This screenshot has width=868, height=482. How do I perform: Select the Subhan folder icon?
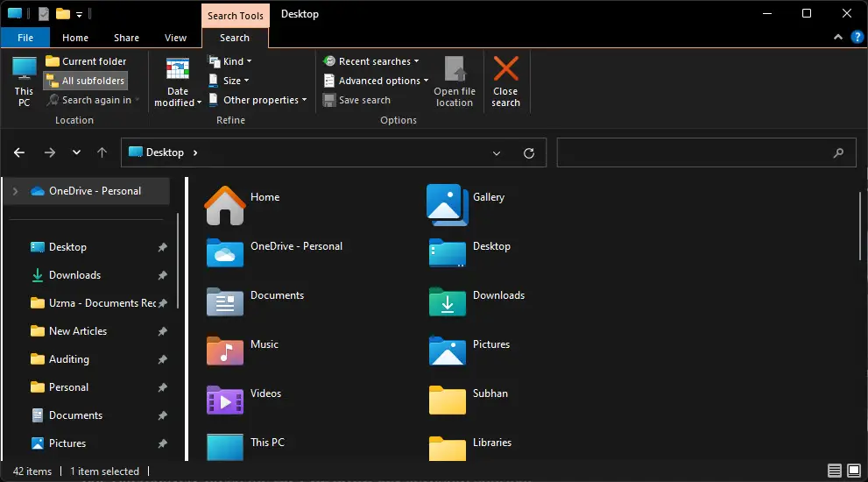pos(448,400)
